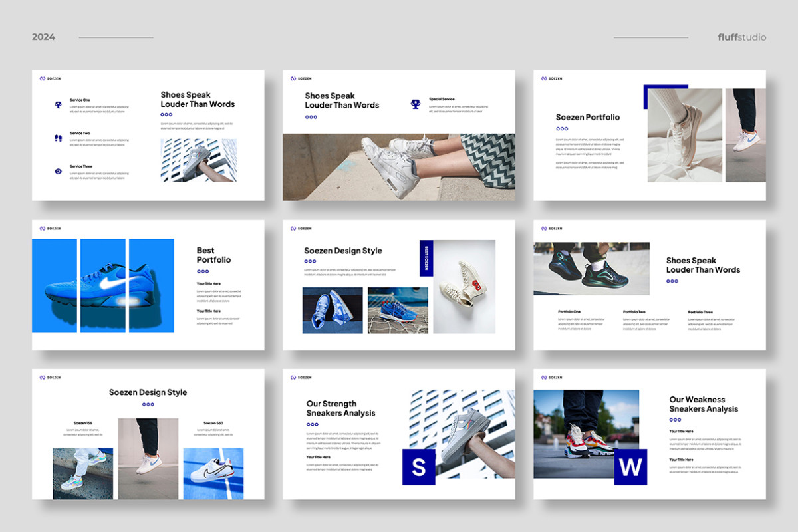
Task: Expand the Portfolio Two column
Action: (x=635, y=311)
